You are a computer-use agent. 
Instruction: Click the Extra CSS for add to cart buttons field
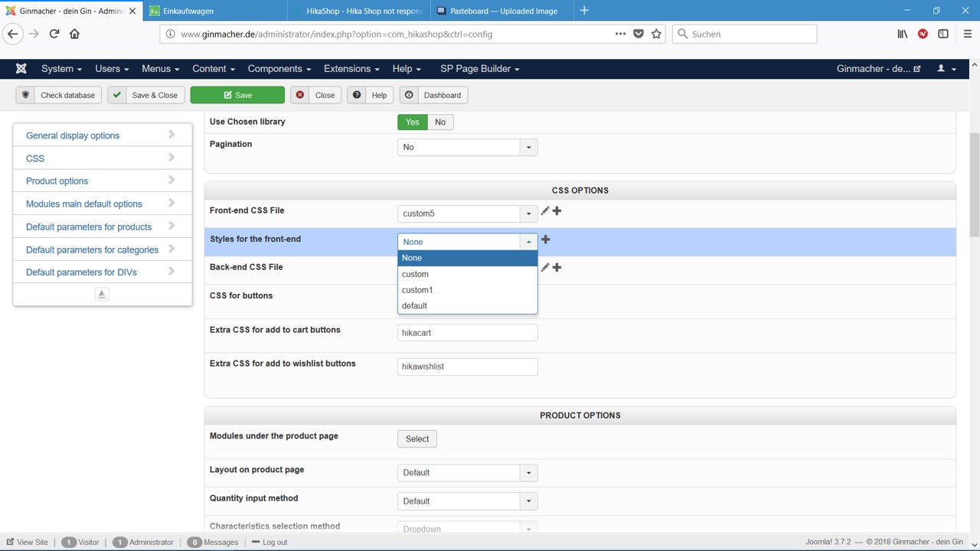(467, 333)
